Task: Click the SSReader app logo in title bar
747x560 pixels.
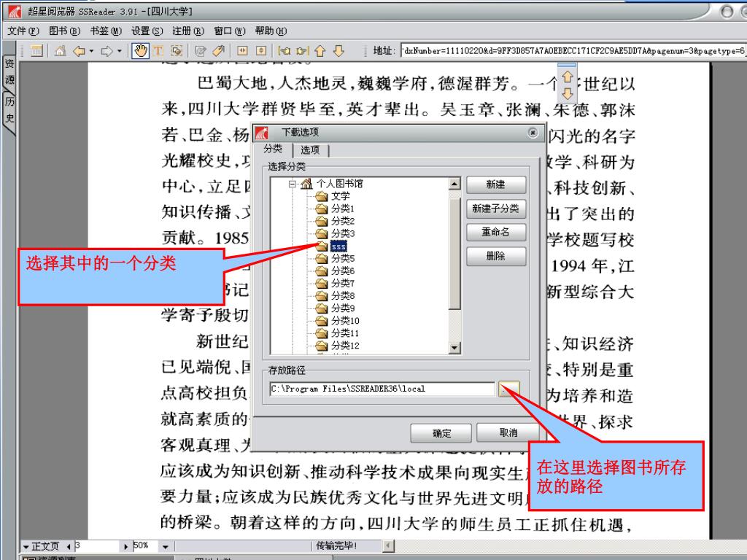Action: [x=15, y=11]
